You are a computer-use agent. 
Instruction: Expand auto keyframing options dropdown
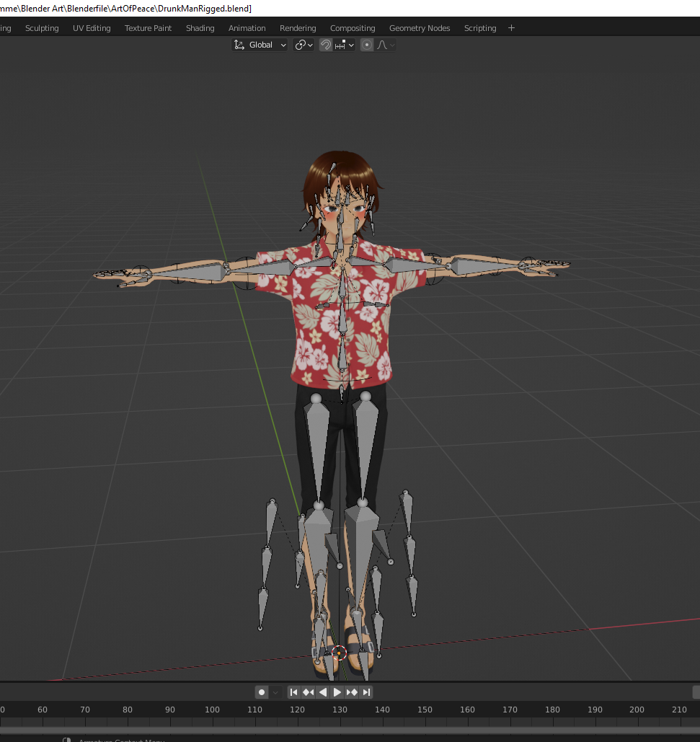275,692
